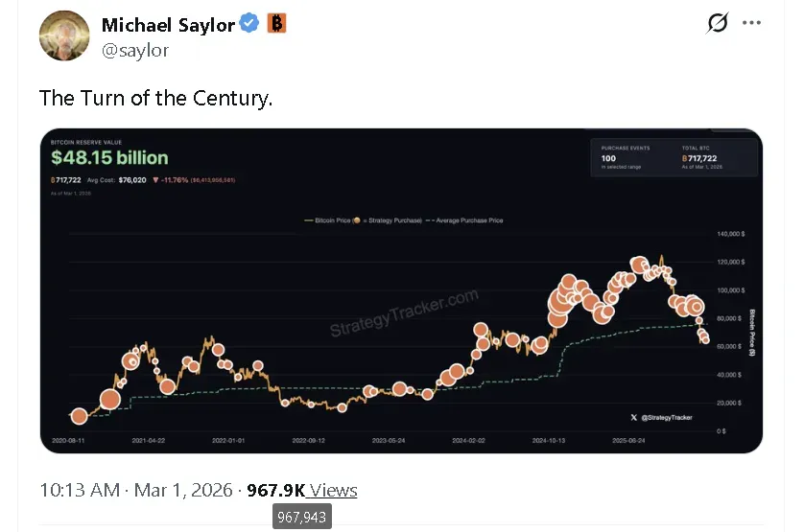804x532 pixels.
Task: Click the blue verified checkmark badge
Action: tap(248, 24)
